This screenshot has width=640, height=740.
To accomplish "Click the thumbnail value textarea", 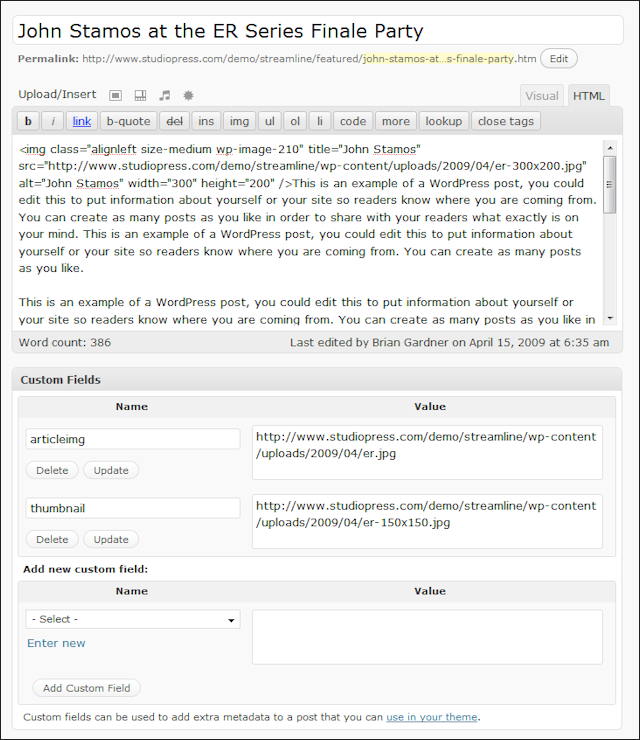I will coord(427,521).
